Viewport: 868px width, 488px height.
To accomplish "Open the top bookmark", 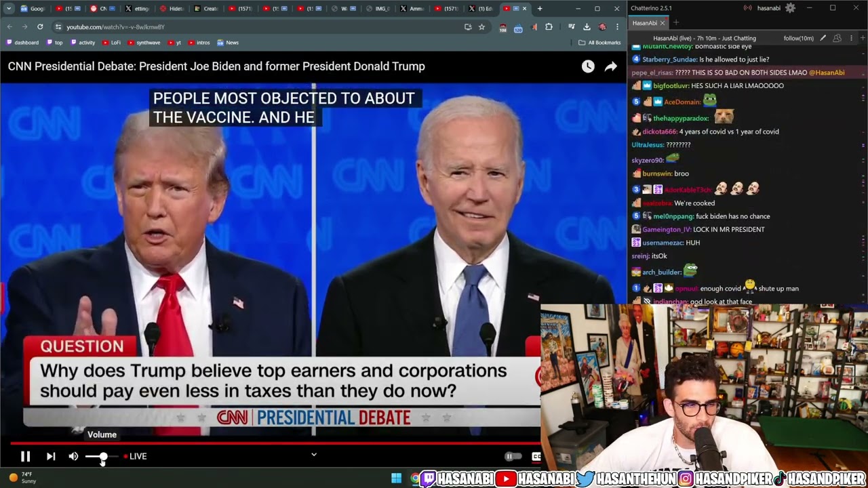I will [x=55, y=42].
